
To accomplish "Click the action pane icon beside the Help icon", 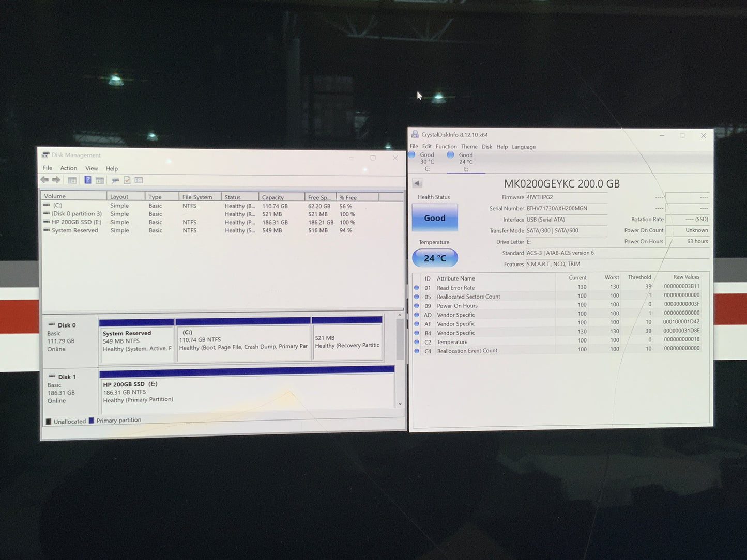I will pos(100,180).
